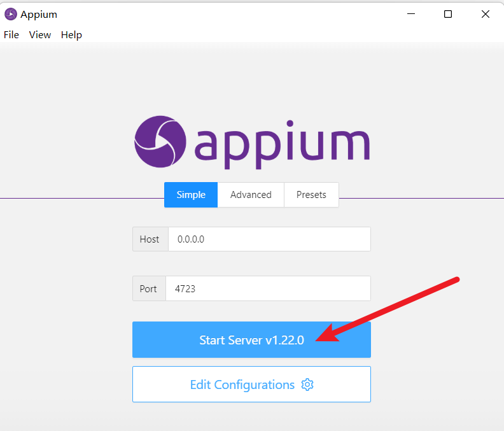Switch to the Advanced tab

[x=251, y=195]
